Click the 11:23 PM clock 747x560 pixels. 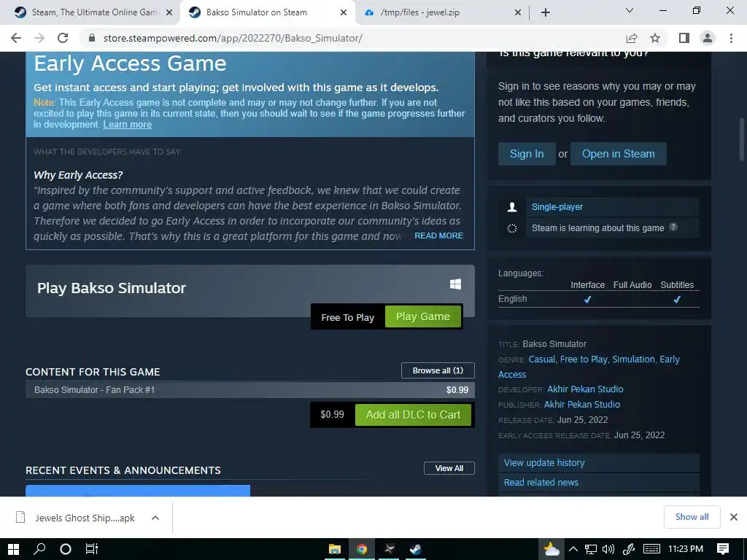click(686, 549)
